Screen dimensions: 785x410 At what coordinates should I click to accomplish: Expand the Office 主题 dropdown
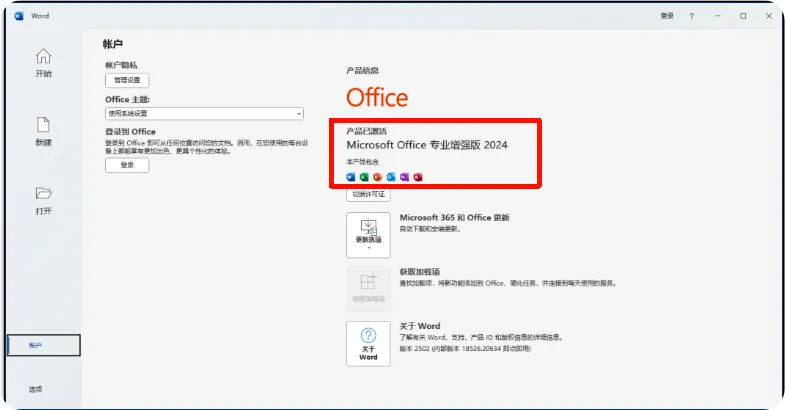[x=204, y=114]
